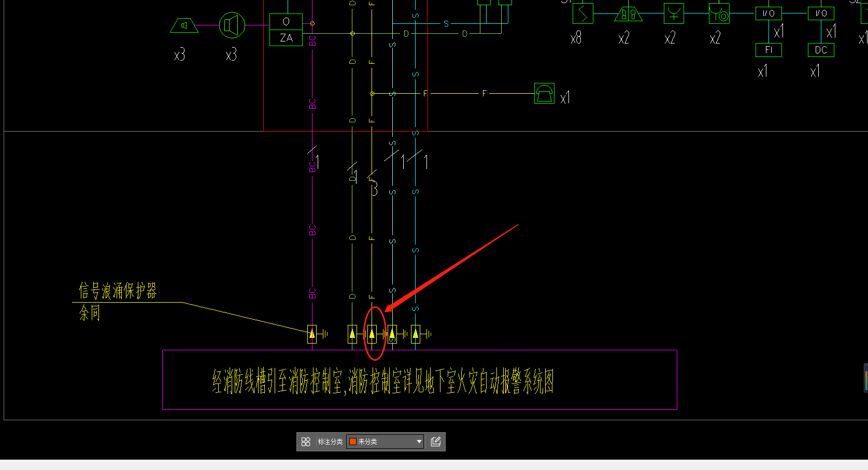Select the surge protector on the D line
This screenshot has width=868, height=470.
[x=352, y=334]
